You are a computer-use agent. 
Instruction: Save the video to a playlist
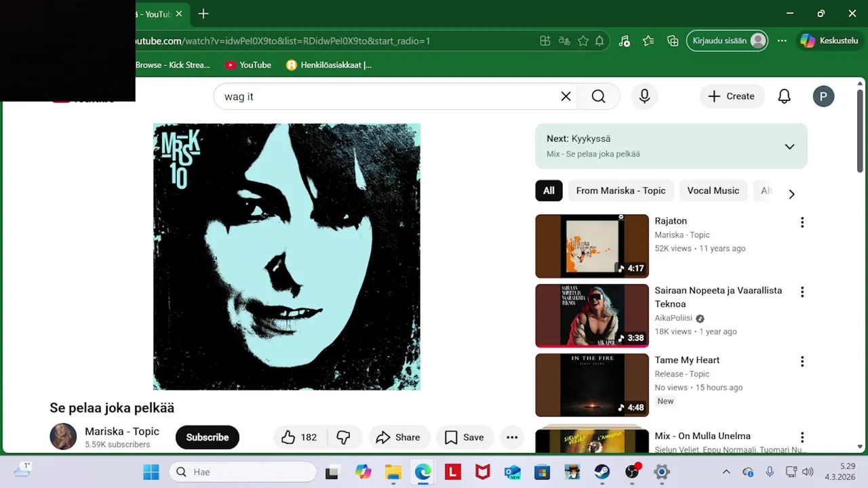tap(465, 437)
